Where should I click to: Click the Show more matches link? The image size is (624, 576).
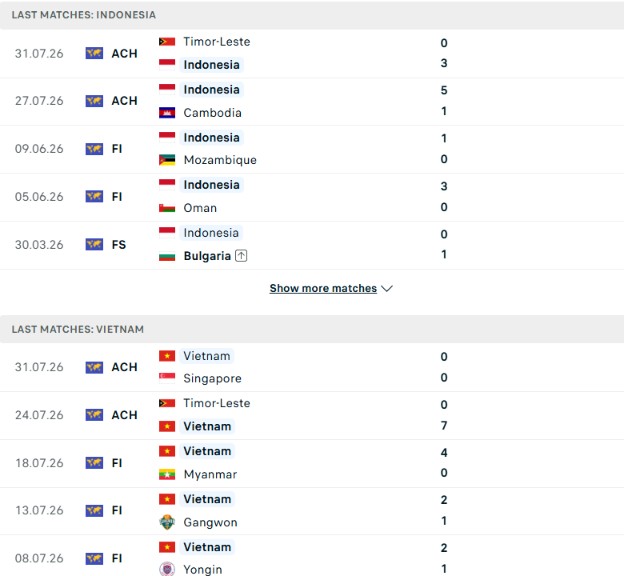pos(323,288)
